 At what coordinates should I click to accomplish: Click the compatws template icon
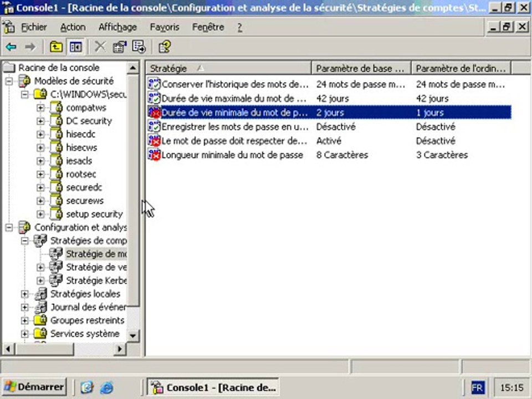pos(57,108)
